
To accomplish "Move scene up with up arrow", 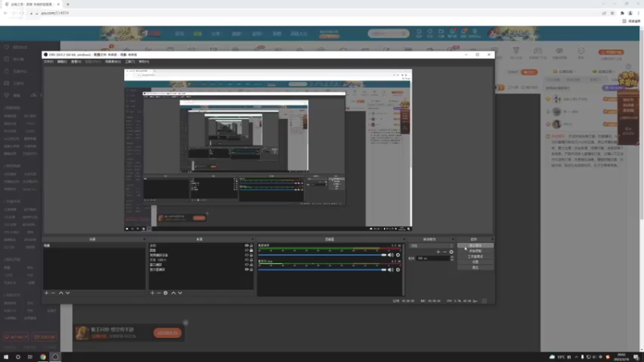I will coord(61,293).
